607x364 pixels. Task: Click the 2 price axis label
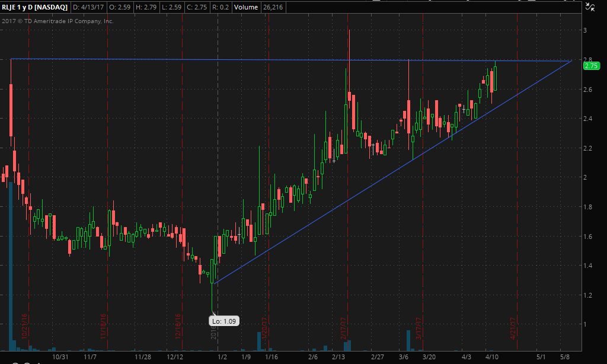coord(585,177)
